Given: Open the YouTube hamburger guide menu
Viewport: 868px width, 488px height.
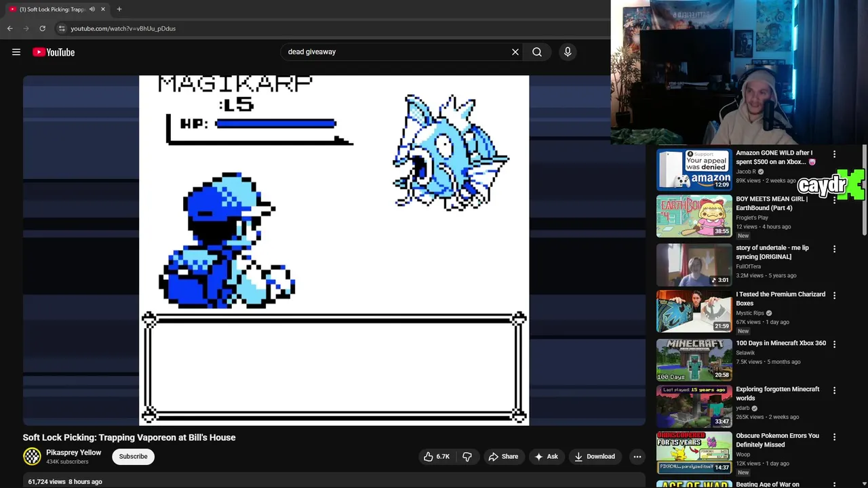Looking at the screenshot, I should 16,52.
